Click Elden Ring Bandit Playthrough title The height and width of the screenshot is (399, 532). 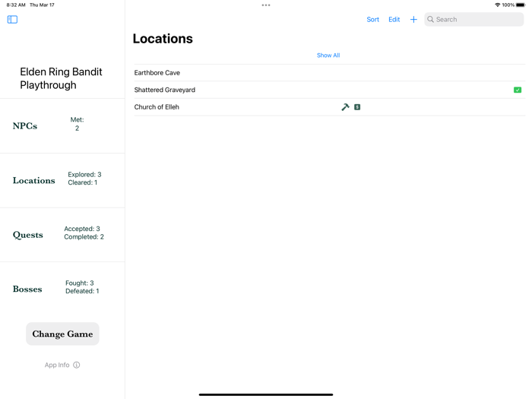pyautogui.click(x=61, y=78)
